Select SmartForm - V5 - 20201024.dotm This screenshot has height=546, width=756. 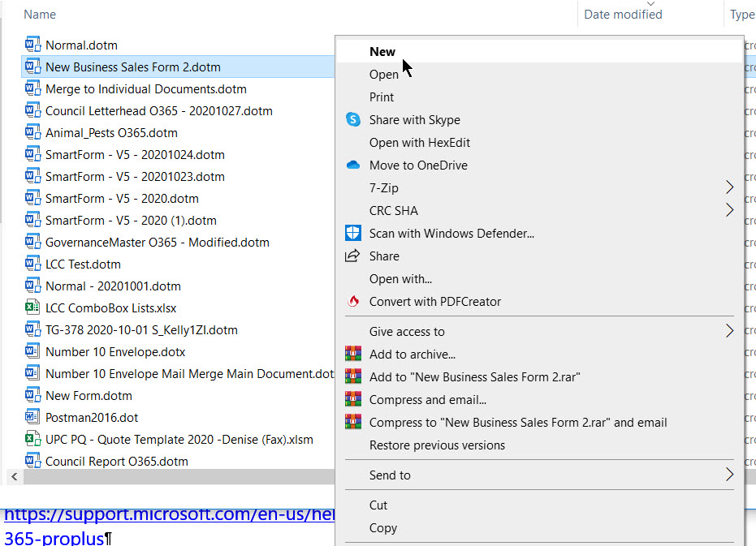point(135,155)
